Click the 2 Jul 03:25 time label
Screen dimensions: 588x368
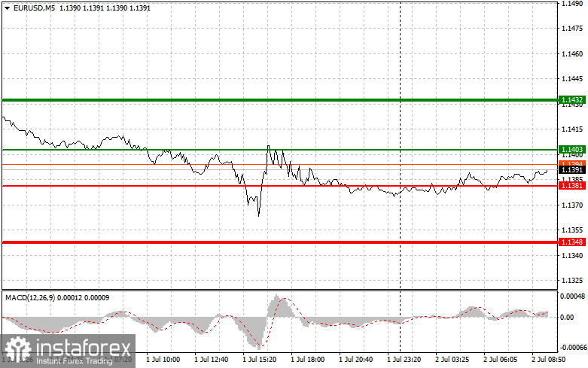coord(452,360)
